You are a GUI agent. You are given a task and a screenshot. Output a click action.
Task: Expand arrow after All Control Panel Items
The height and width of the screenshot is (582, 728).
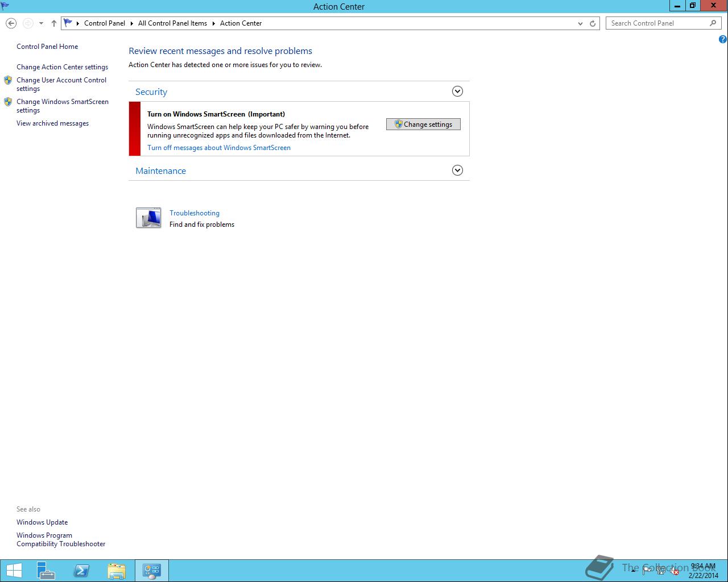[x=214, y=23]
